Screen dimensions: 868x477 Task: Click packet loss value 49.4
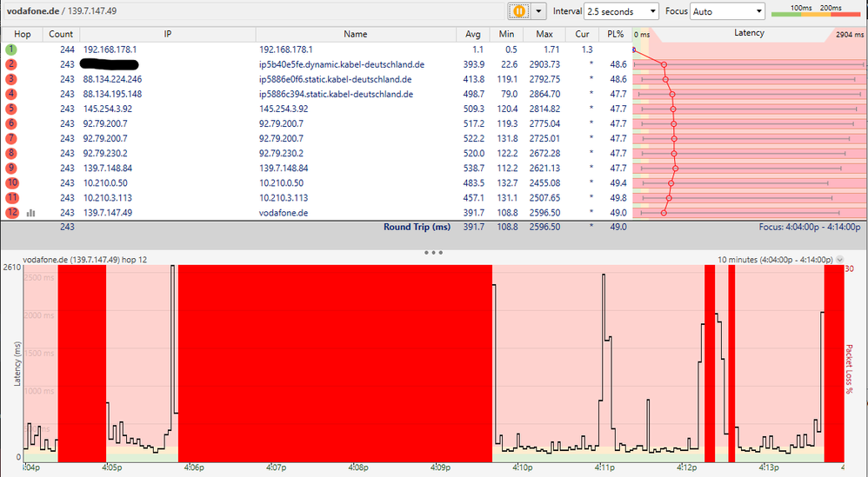(618, 183)
